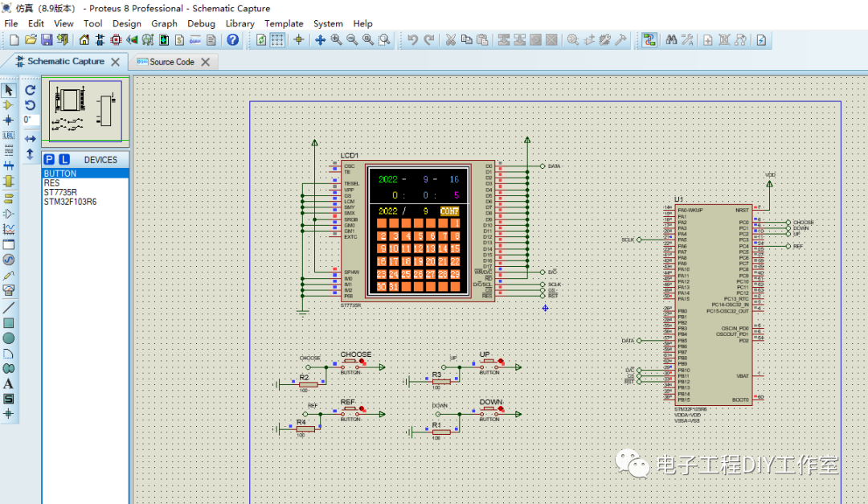Create a new project document
The height and width of the screenshot is (504, 868).
14,40
